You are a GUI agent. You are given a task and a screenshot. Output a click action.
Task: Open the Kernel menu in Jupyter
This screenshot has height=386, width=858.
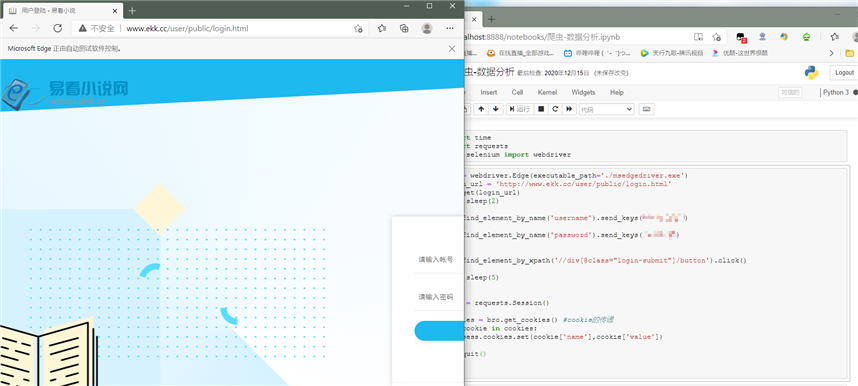[547, 93]
